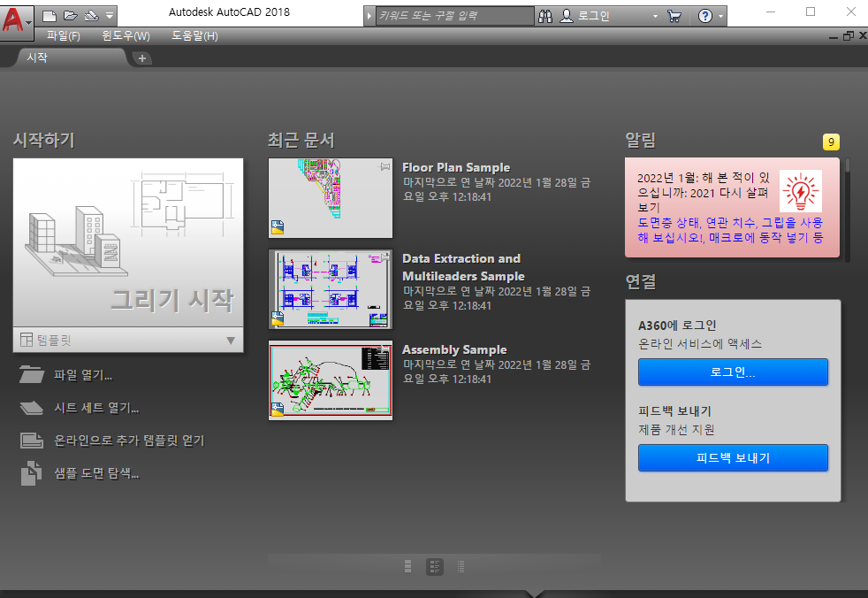
Task: Click the 로그인... button for A360
Action: (733, 372)
